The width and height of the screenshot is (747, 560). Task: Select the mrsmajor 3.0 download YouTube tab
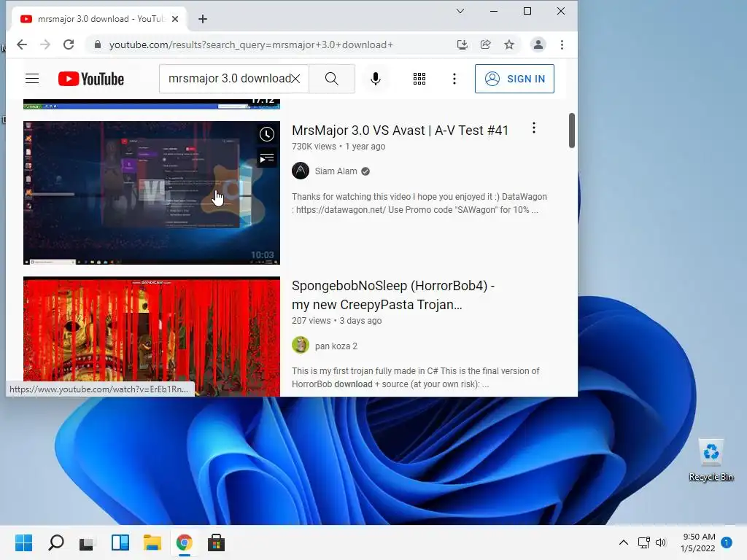98,19
